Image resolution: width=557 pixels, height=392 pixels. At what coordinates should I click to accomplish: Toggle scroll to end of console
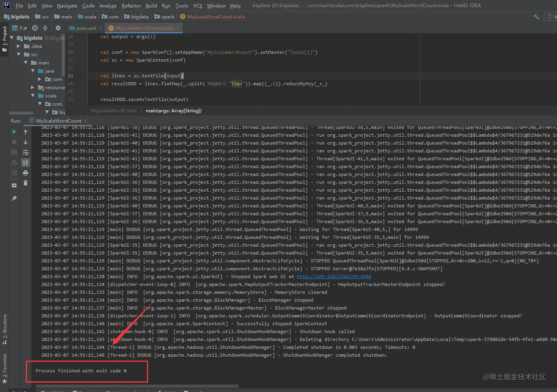[x=26, y=162]
